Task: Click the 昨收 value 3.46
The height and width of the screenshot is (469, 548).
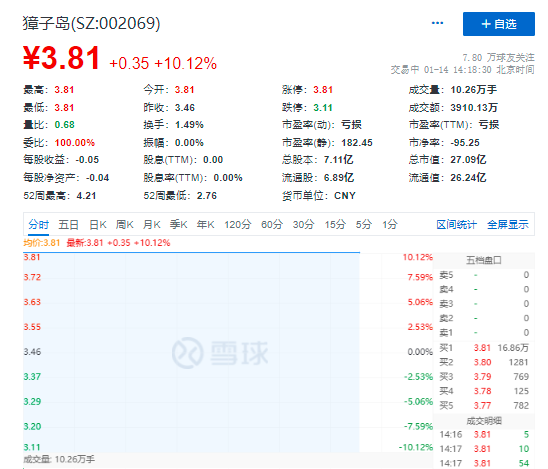Action: pos(185,108)
